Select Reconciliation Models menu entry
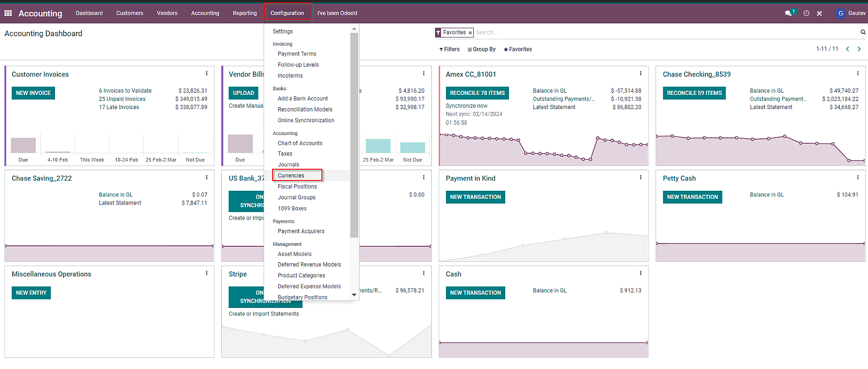868x369 pixels. tap(305, 110)
